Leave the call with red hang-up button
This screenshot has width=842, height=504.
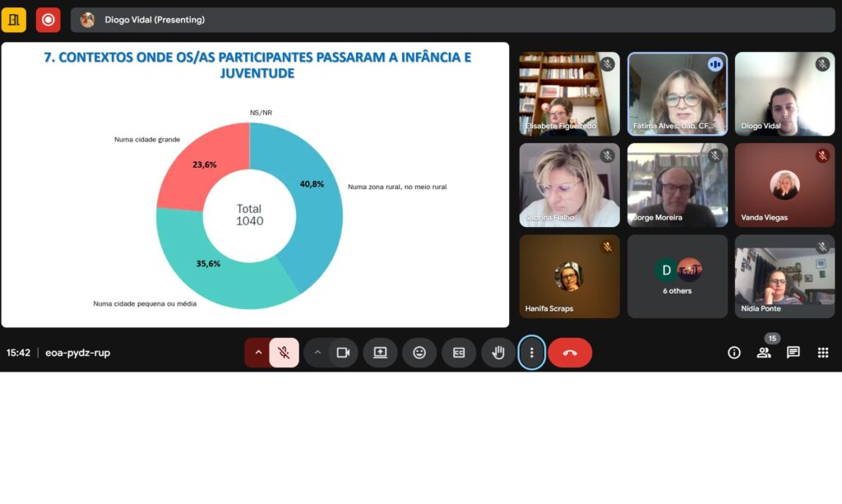[570, 353]
